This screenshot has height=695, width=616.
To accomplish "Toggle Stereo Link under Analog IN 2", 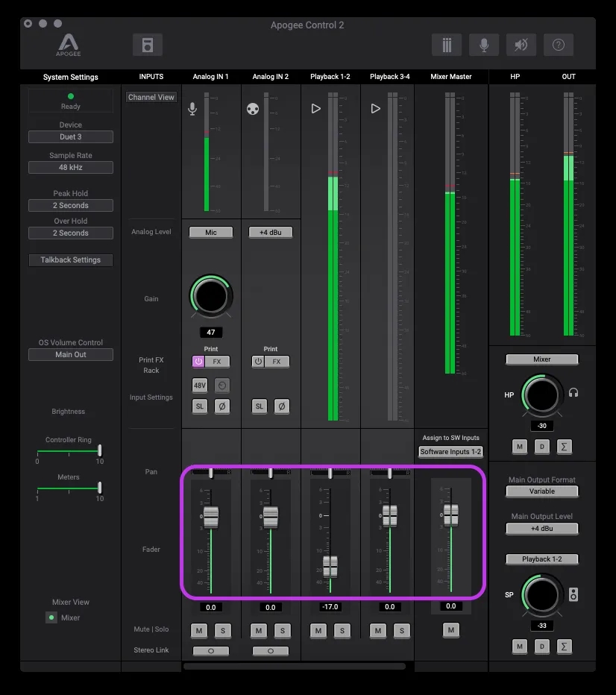I will 270,651.
